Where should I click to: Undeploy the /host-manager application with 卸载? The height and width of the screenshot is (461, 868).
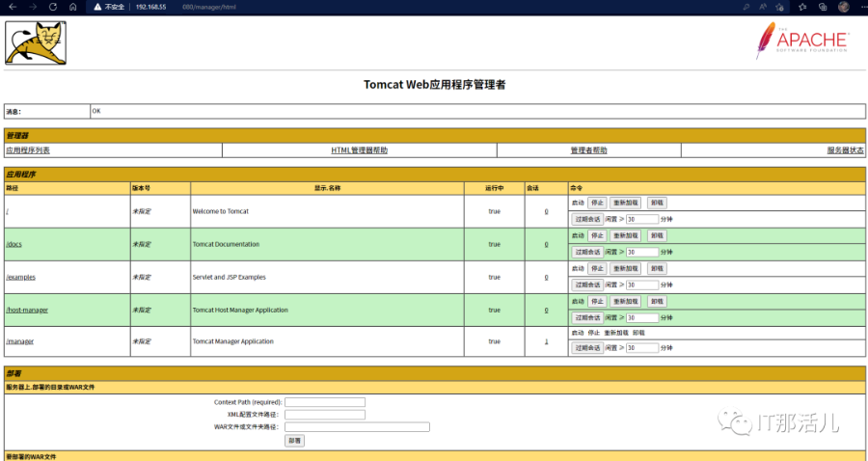pos(657,302)
